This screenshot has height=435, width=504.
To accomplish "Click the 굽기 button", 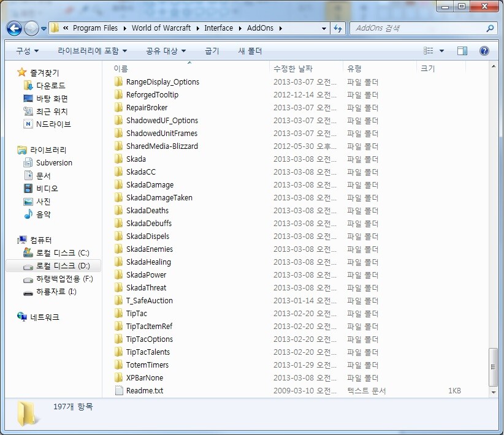I will pyautogui.click(x=212, y=51).
